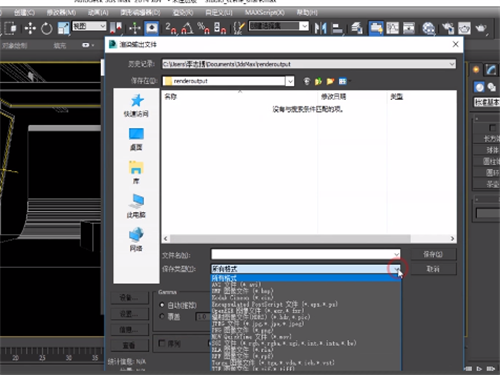Click the Devices... button

(x=129, y=297)
